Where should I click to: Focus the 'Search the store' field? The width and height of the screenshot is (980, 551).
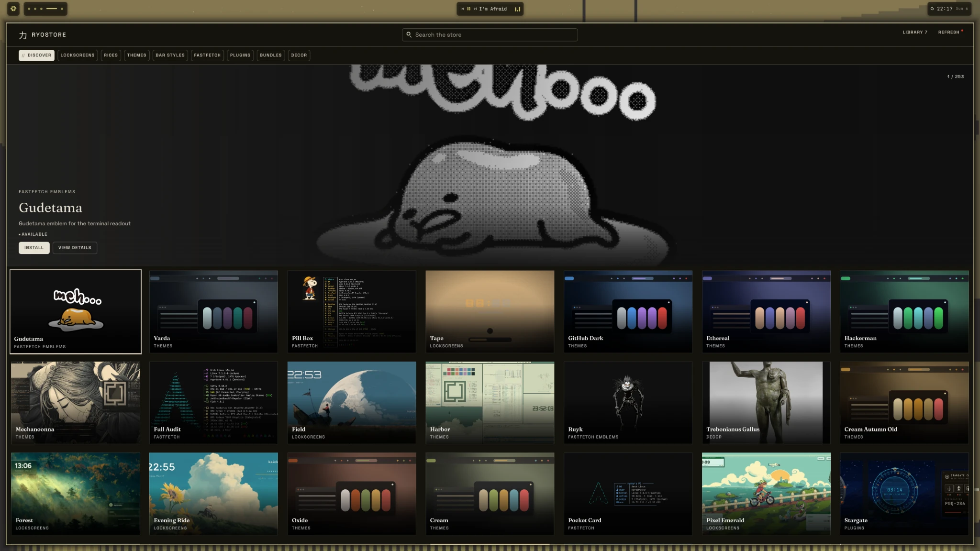pyautogui.click(x=490, y=34)
